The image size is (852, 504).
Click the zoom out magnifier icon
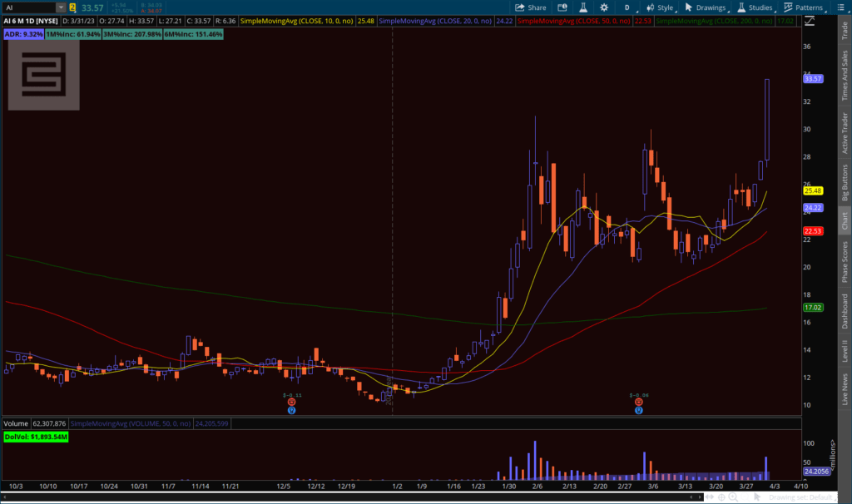(745, 497)
